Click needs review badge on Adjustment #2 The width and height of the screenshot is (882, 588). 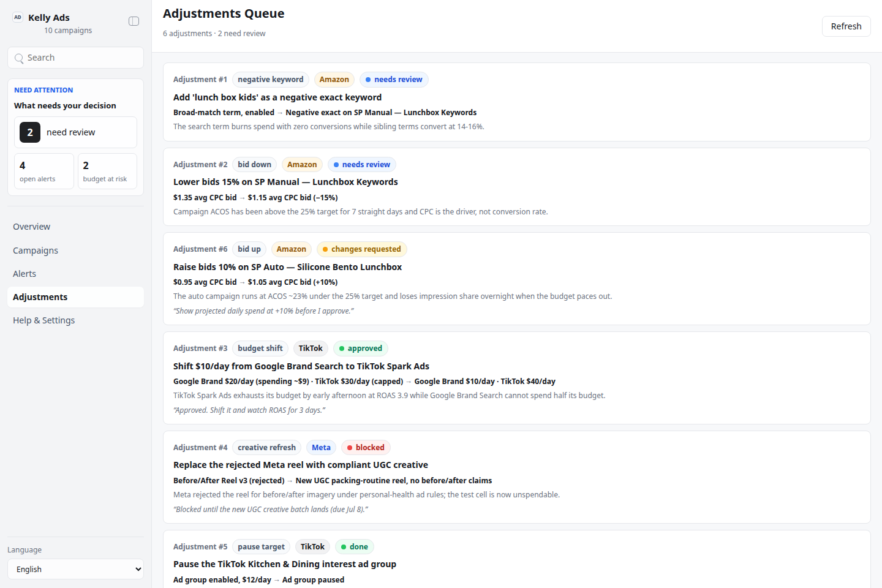click(362, 165)
